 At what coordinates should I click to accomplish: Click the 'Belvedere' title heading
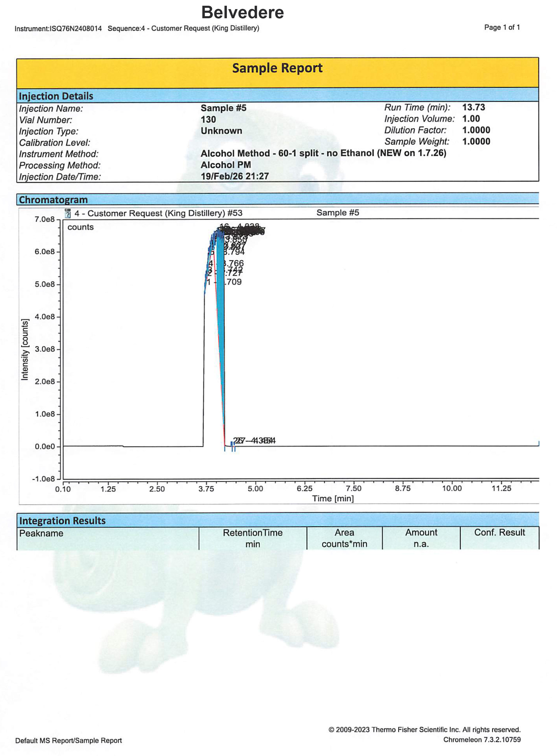[243, 13]
